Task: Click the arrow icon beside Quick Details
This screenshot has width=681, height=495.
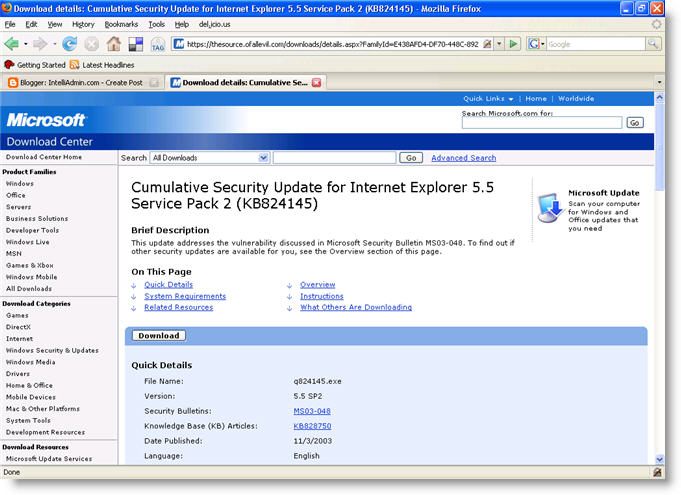Action: [x=134, y=285]
